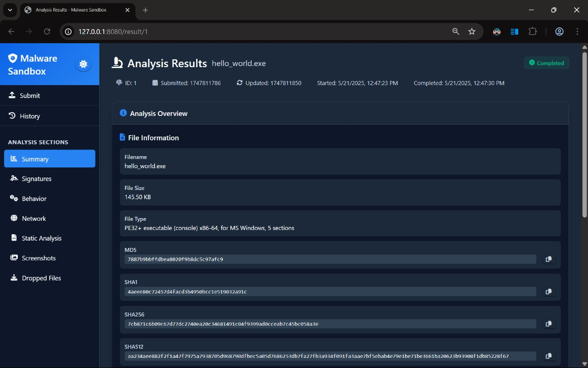Open the browser zoom magnifier icon
This screenshot has height=368, width=588.
point(456,31)
